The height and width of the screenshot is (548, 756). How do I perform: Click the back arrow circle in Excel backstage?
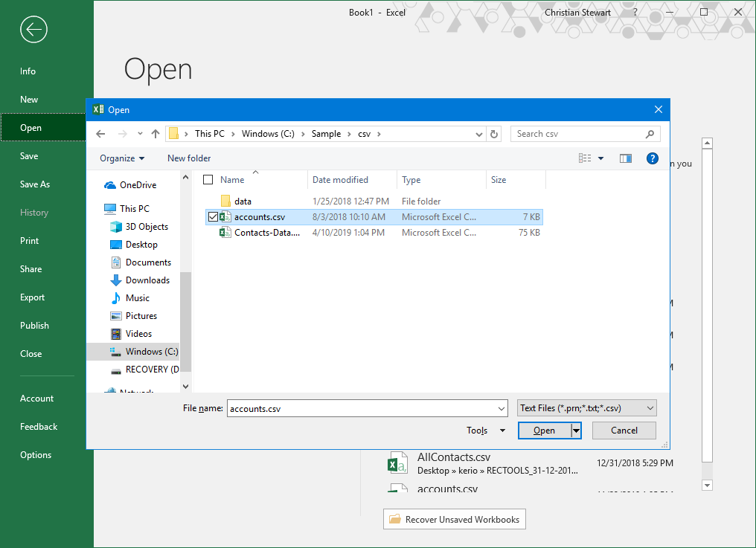[33, 30]
